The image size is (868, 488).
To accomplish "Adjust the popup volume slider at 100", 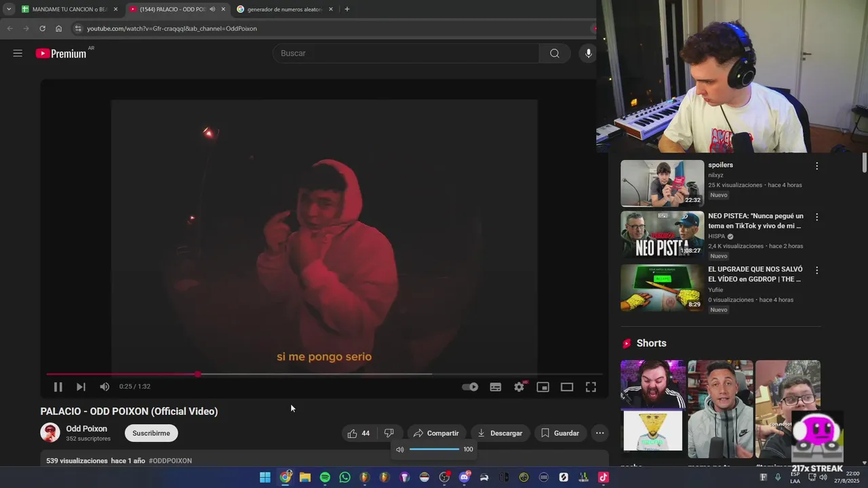I will [435, 449].
